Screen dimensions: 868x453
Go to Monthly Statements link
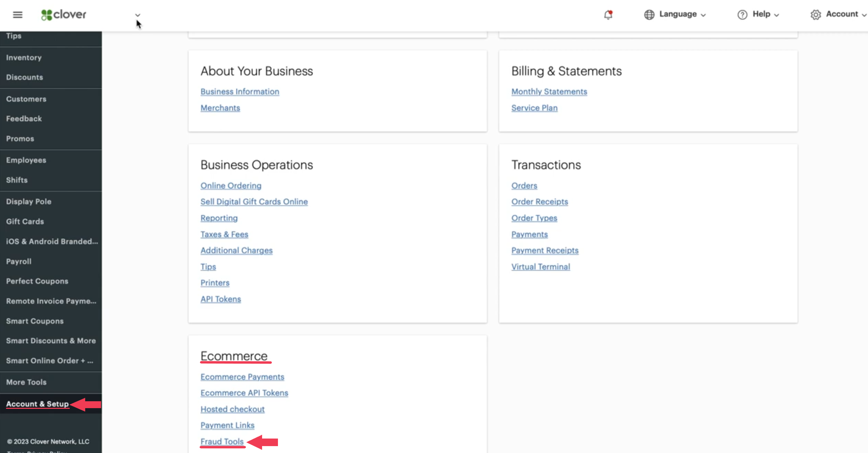[549, 91]
